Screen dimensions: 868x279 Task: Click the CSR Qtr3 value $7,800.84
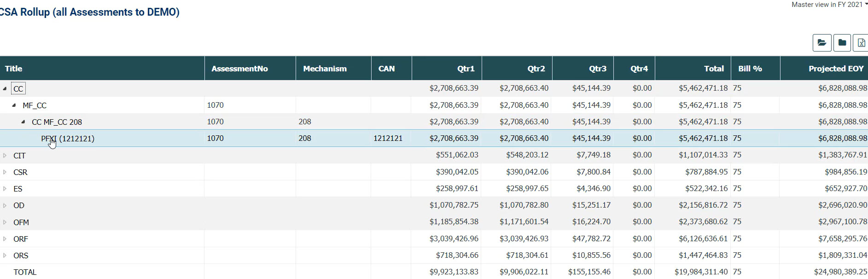pos(594,172)
